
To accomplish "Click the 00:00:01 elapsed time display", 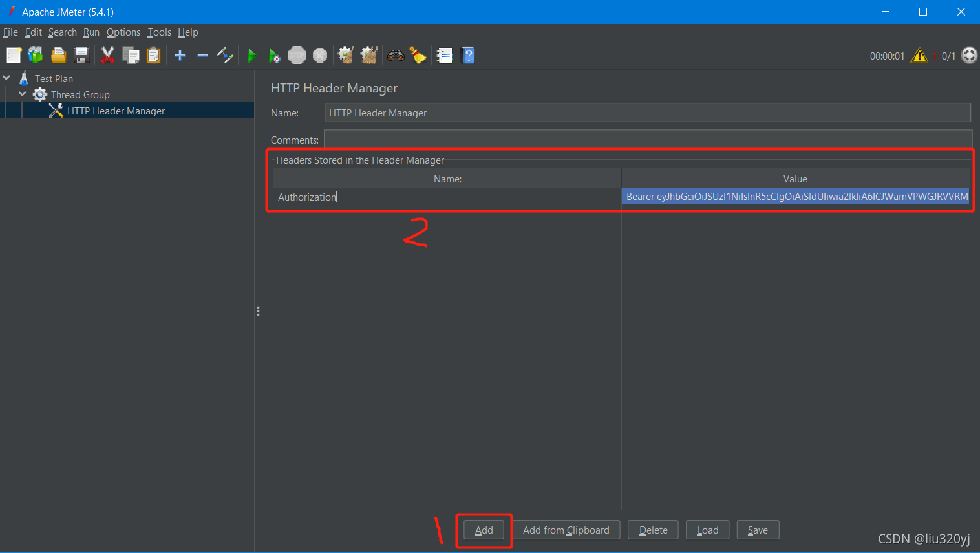I will (887, 56).
